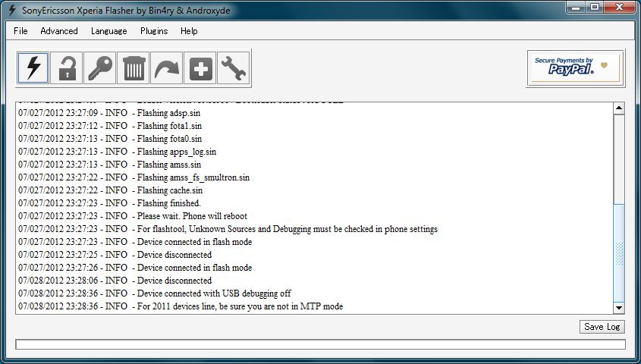Click the empty progress bar at bottom
The width and height of the screenshot is (641, 364).
(320, 344)
